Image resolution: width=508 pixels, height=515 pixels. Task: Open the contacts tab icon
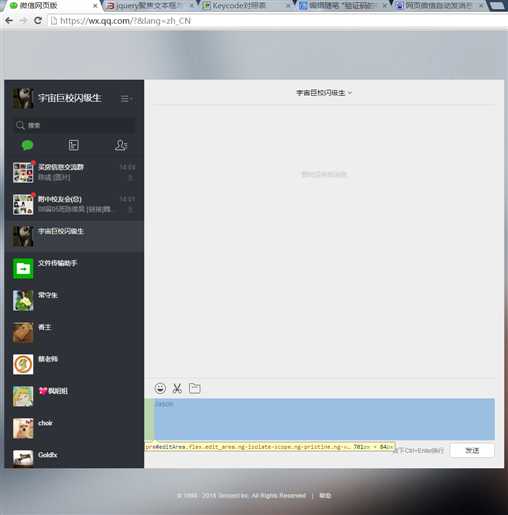tap(121, 145)
